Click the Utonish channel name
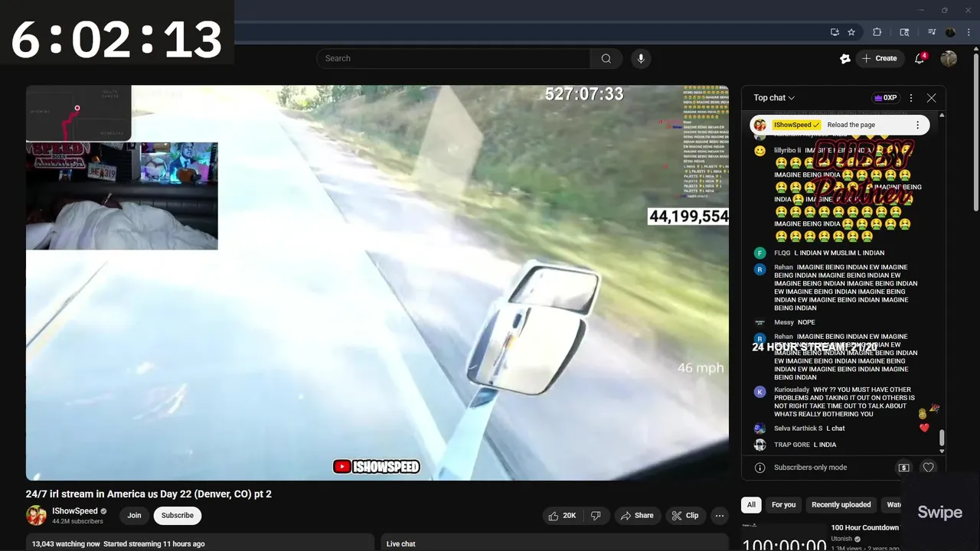 click(x=841, y=539)
